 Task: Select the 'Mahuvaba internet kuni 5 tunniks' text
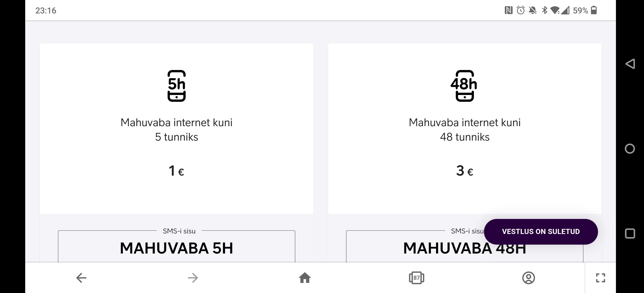coord(176,130)
